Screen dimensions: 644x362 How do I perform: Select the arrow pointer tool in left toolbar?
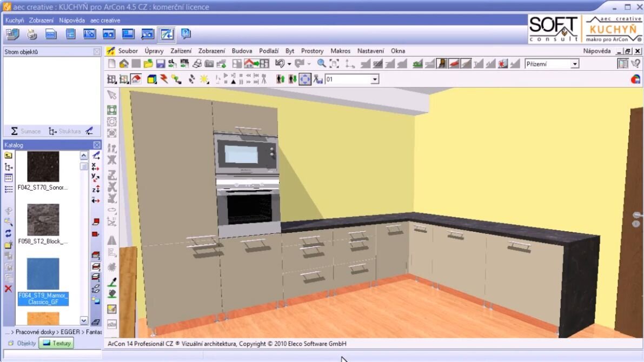(112, 95)
